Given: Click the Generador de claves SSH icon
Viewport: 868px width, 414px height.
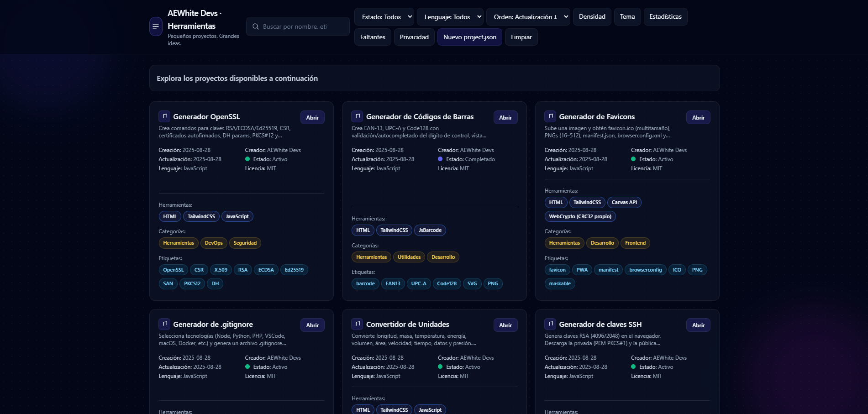Looking at the screenshot, I should [550, 324].
